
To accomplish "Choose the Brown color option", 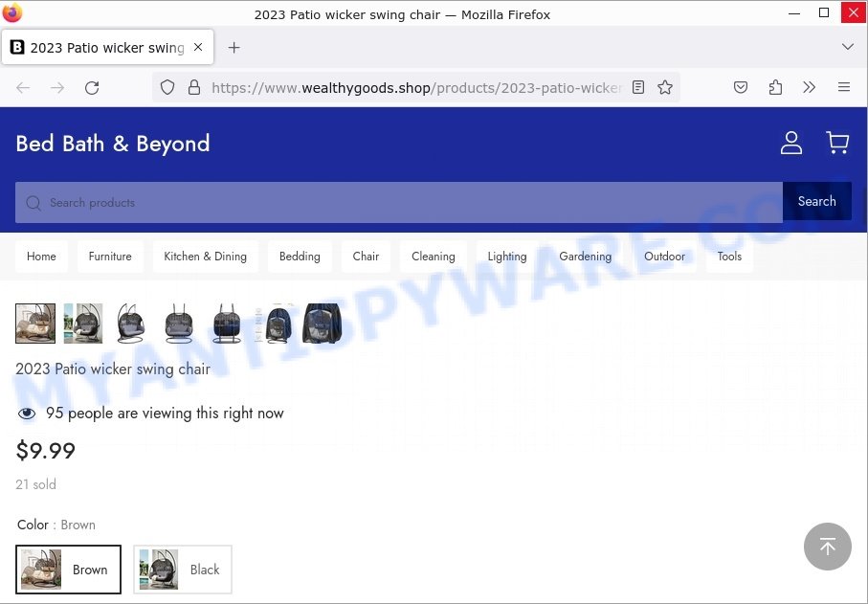I will 68,570.
